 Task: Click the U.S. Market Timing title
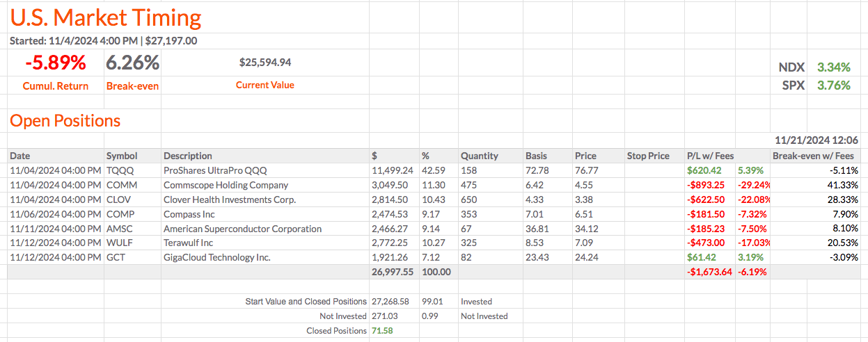click(x=106, y=17)
